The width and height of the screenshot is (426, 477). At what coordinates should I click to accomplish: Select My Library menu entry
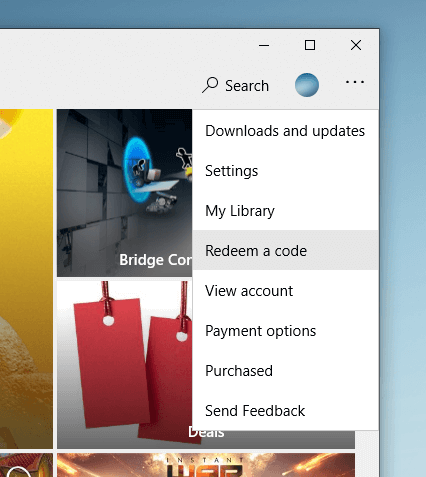(x=285, y=211)
